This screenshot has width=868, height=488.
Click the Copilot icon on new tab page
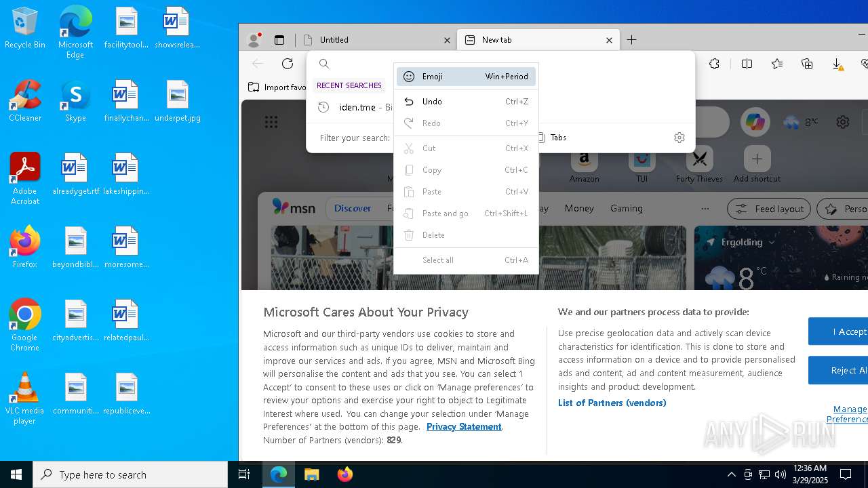[755, 122]
